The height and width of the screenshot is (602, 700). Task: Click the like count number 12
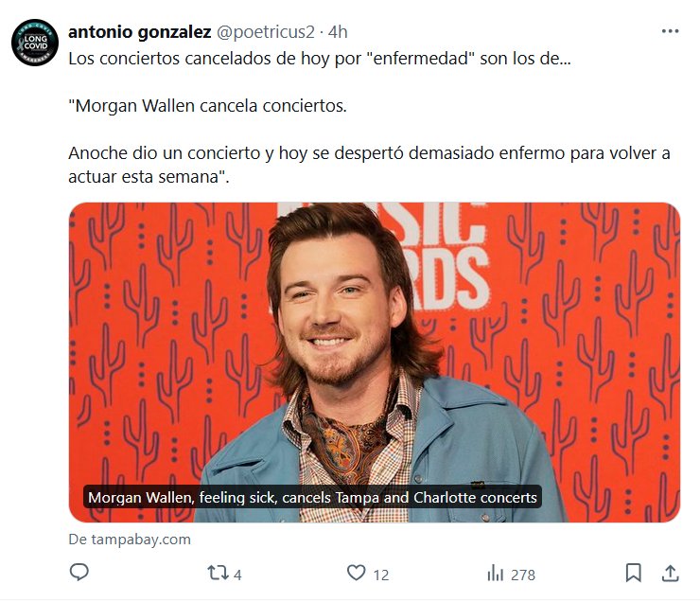[x=381, y=575]
